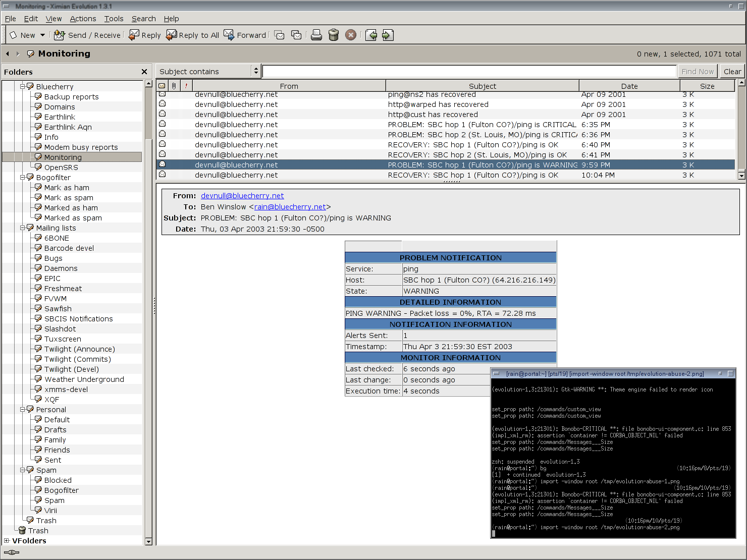Sort messages by Subject column
The image size is (747, 560).
(483, 86)
